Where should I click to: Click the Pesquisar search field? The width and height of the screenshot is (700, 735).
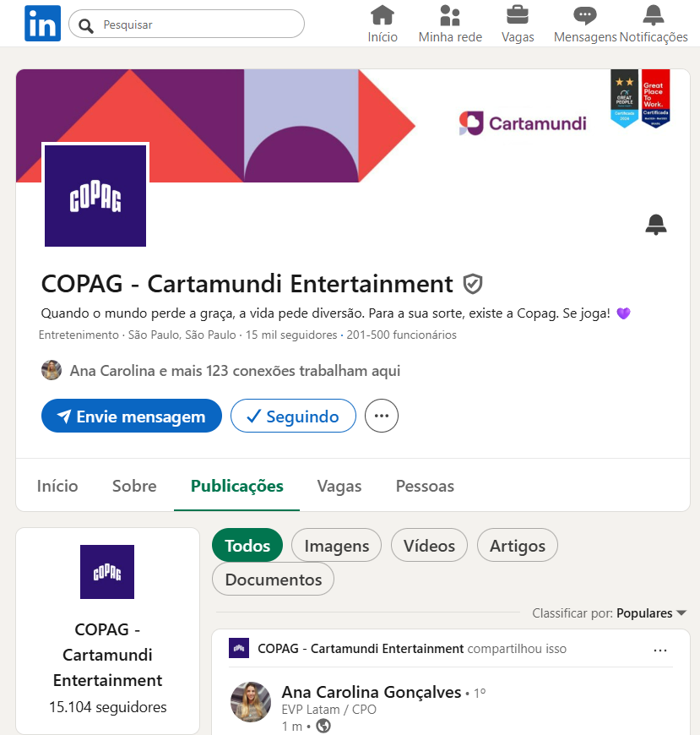pos(187,24)
